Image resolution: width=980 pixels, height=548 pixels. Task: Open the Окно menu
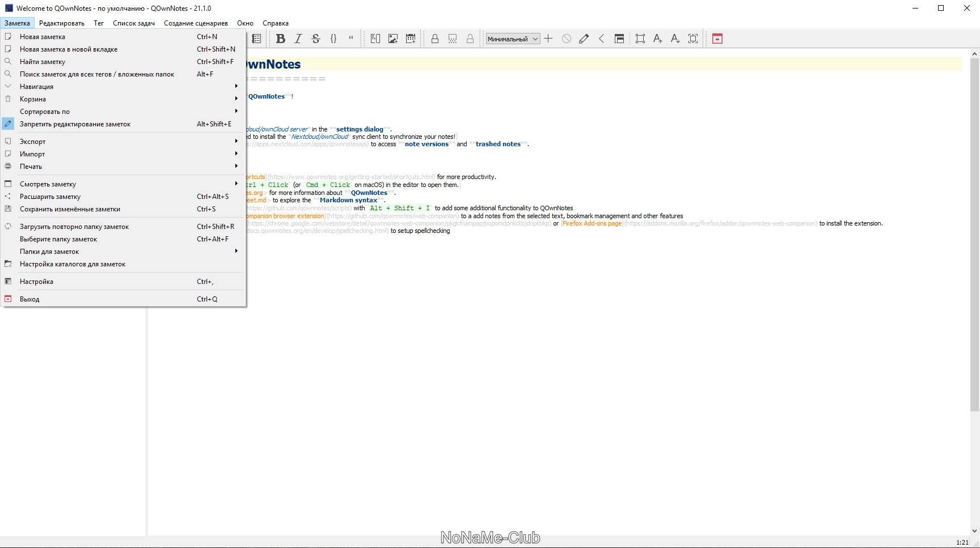click(245, 23)
